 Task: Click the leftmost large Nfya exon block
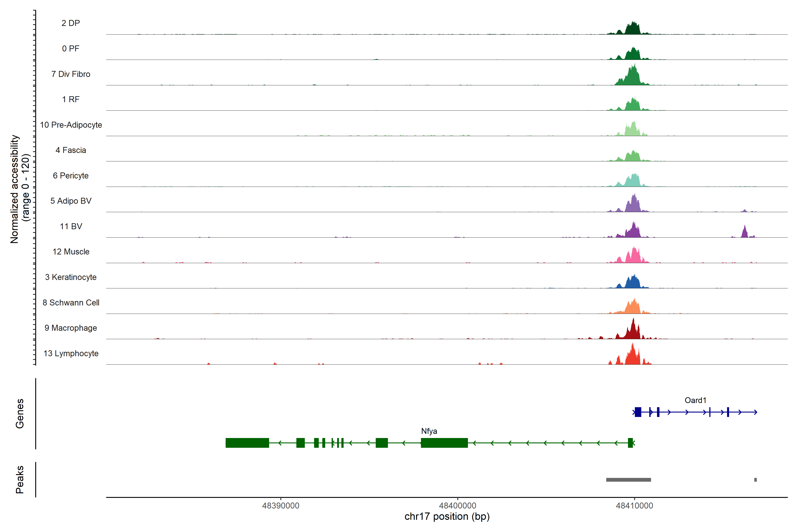[x=247, y=443]
